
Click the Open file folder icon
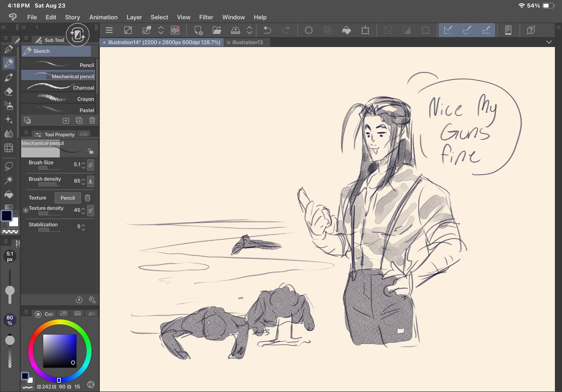coord(217,30)
